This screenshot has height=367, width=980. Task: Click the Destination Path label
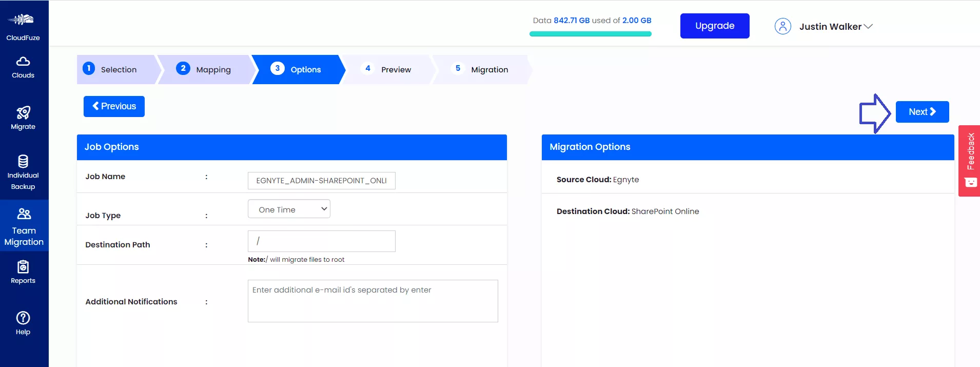(117, 245)
